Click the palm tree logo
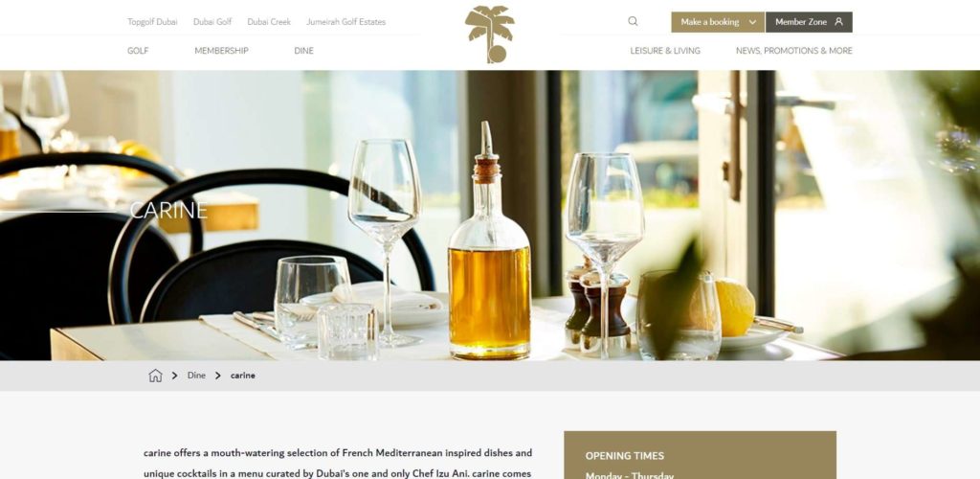 tap(490, 34)
